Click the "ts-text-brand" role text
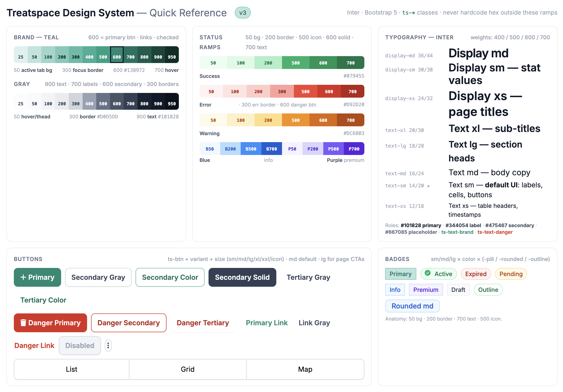563x392 pixels. 457,232
